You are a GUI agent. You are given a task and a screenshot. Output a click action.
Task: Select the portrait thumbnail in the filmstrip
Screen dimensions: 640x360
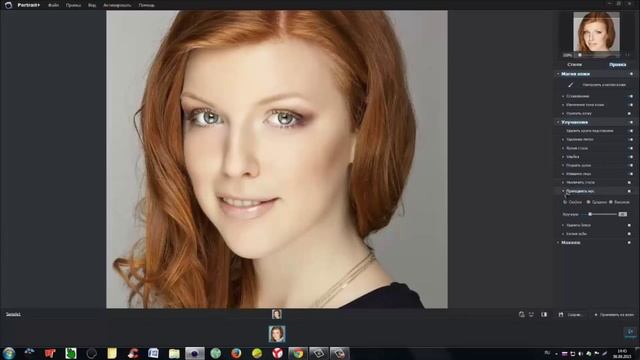(x=277, y=334)
